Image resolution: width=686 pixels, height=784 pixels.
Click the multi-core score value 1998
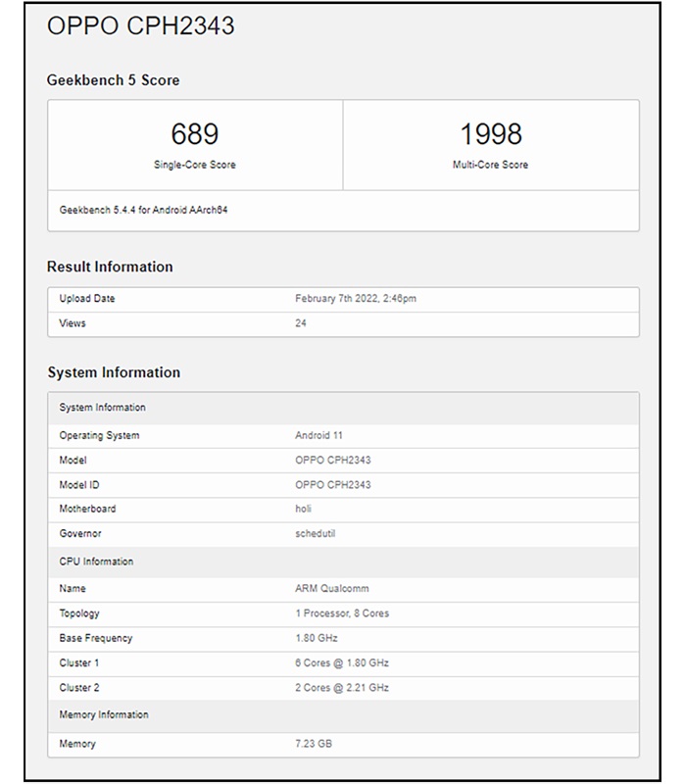click(491, 133)
